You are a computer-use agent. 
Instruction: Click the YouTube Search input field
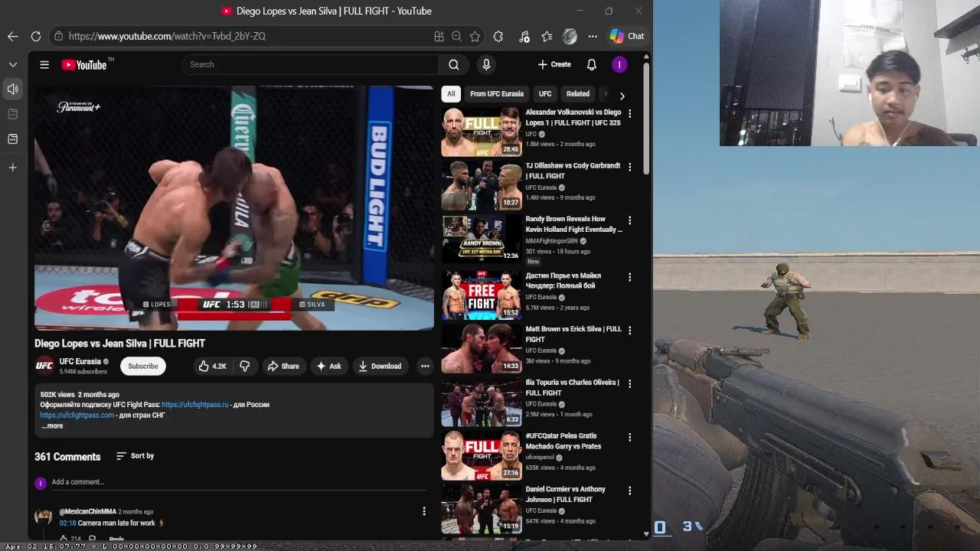(310, 64)
